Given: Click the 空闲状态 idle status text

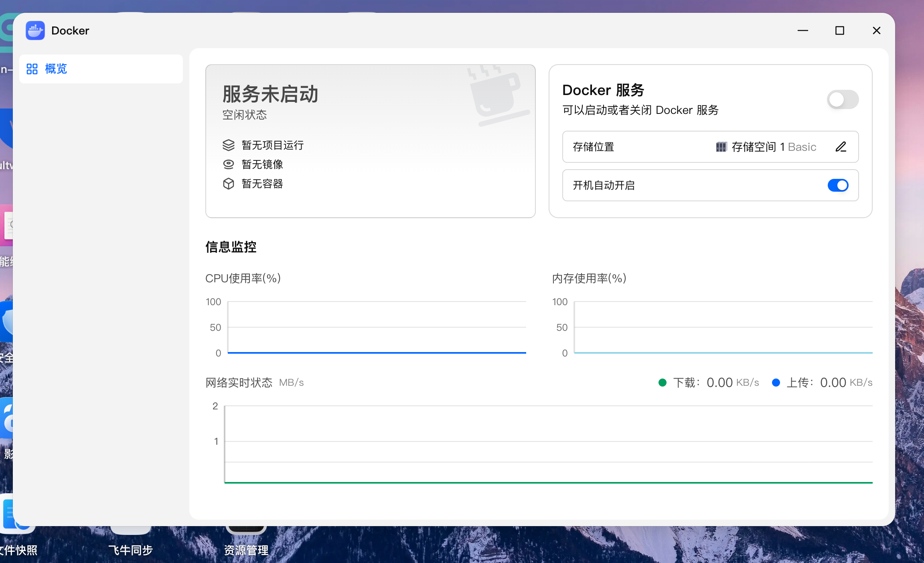Looking at the screenshot, I should (x=245, y=115).
